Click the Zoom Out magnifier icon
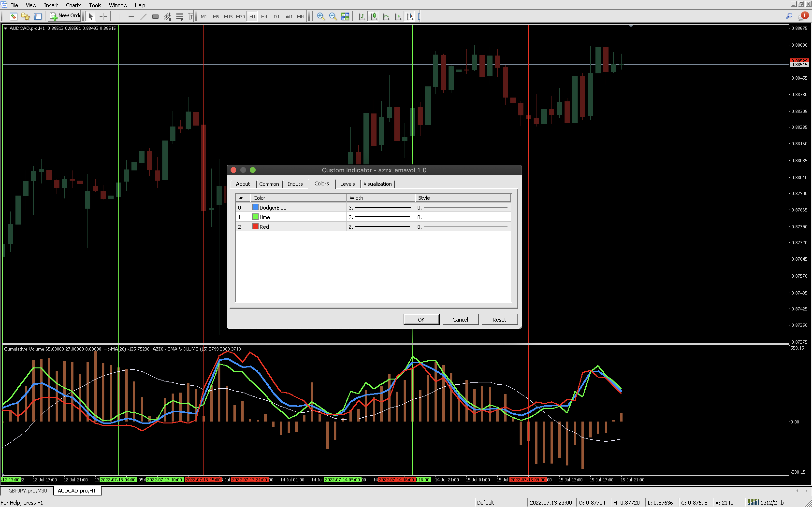Viewport: 812px width, 507px height. [x=333, y=16]
